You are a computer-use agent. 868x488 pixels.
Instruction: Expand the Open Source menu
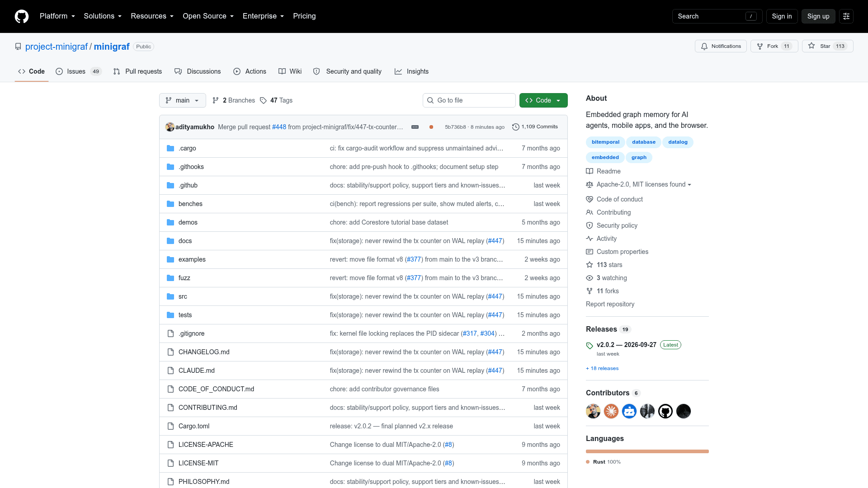[208, 16]
